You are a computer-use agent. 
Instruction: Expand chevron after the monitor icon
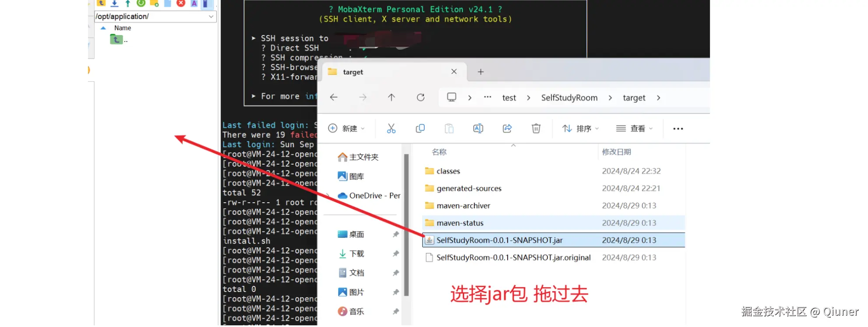tap(469, 98)
